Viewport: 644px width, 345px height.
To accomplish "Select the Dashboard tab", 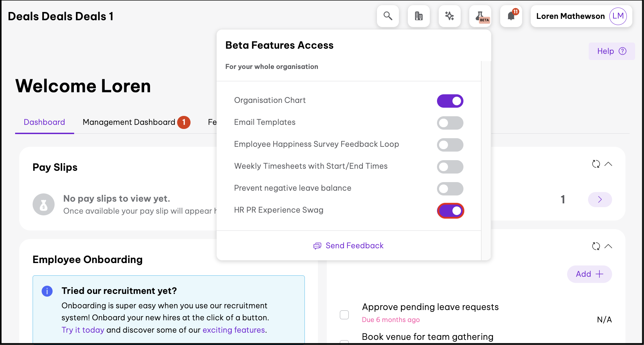I will 44,122.
